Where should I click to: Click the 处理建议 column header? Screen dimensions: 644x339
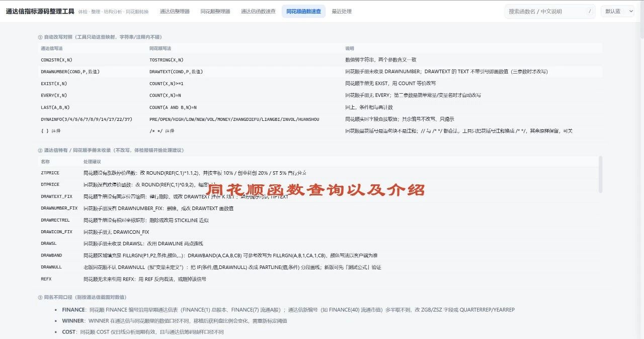pyautogui.click(x=92, y=162)
